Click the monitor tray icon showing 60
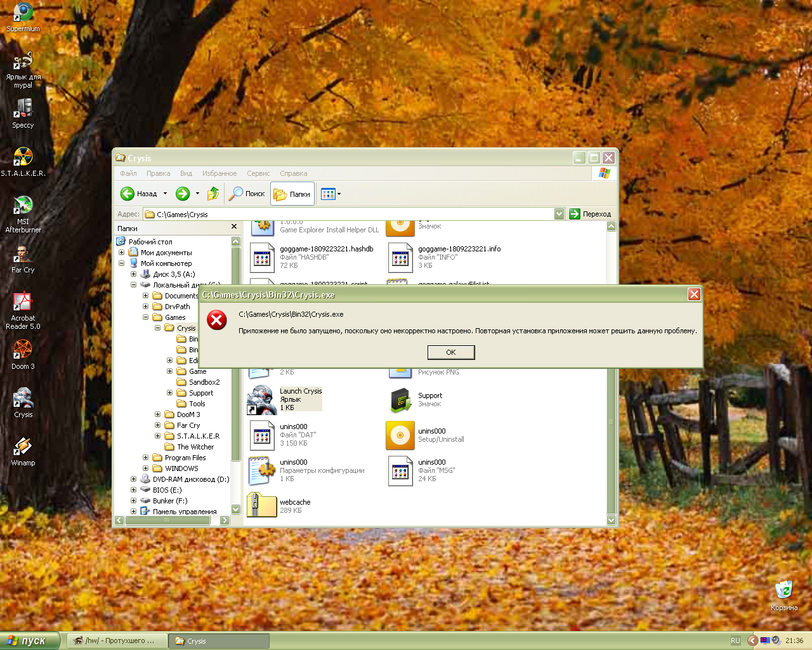This screenshot has height=650, width=812. click(x=765, y=640)
